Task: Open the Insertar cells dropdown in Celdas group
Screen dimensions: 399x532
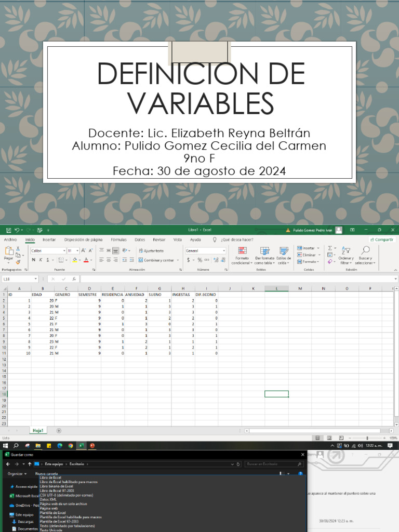Action: click(318, 248)
